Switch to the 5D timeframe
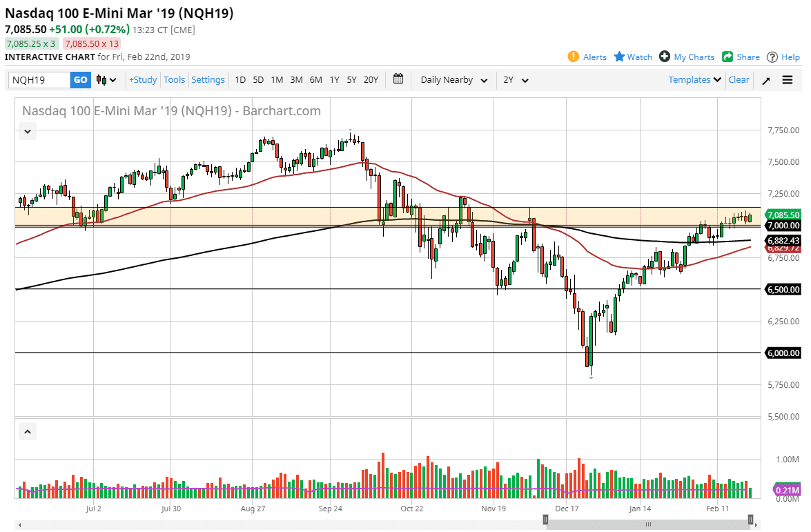This screenshot has width=811, height=532. coord(257,79)
